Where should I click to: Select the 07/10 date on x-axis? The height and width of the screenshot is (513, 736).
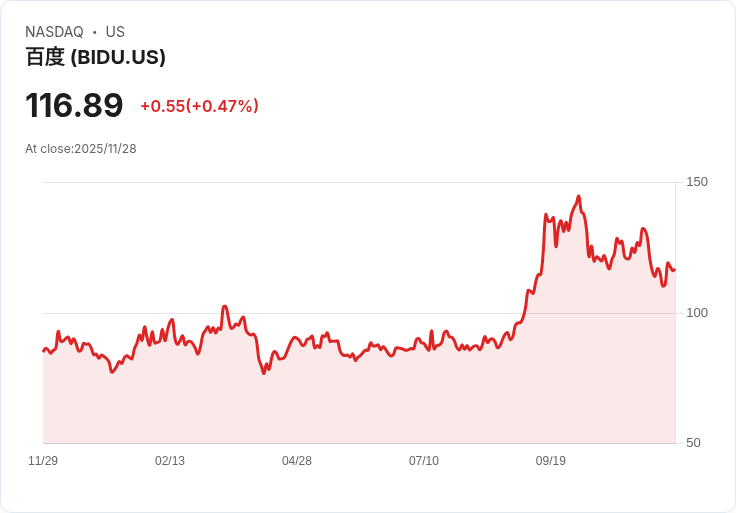pyautogui.click(x=424, y=461)
